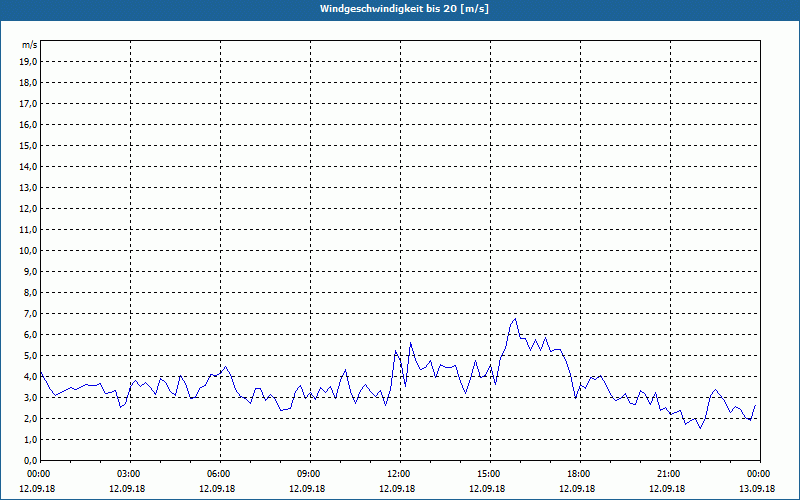Pick the '12.09.18' date under 15:00
The width and height of the screenshot is (800, 500).
[487, 488]
